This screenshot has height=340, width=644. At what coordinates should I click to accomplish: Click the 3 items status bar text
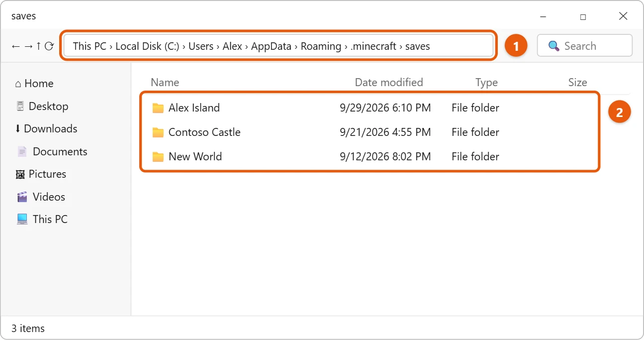click(x=28, y=329)
